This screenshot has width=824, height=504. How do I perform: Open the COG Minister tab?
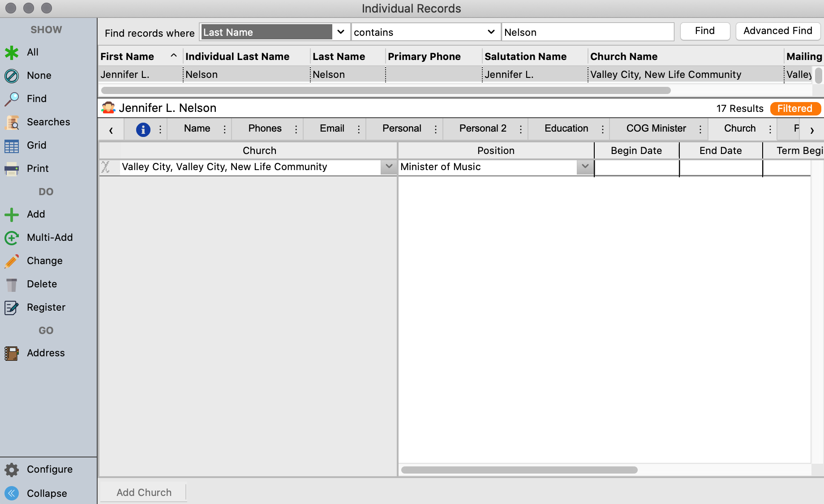pos(656,128)
